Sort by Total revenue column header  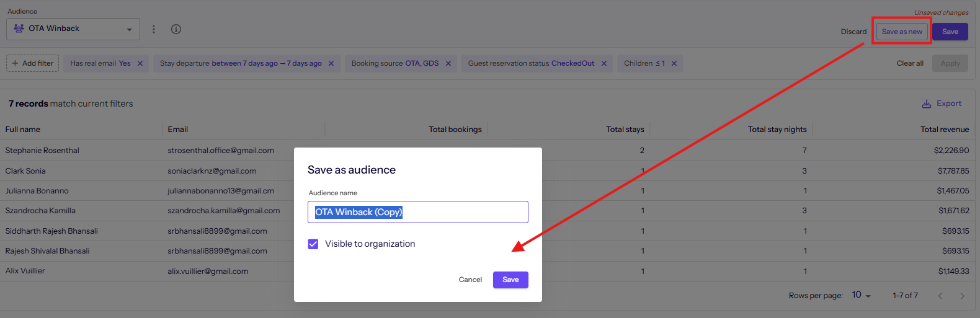coord(944,130)
